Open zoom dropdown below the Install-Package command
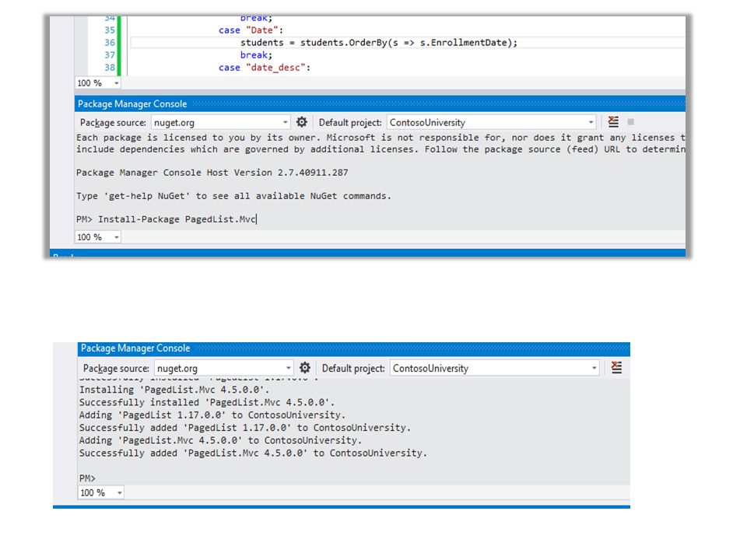The width and height of the screenshot is (747, 560). tap(98, 236)
